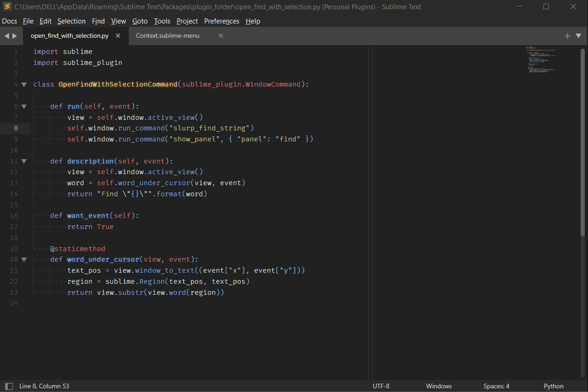Open the Docs menu
This screenshot has width=588, height=392.
pyautogui.click(x=10, y=21)
